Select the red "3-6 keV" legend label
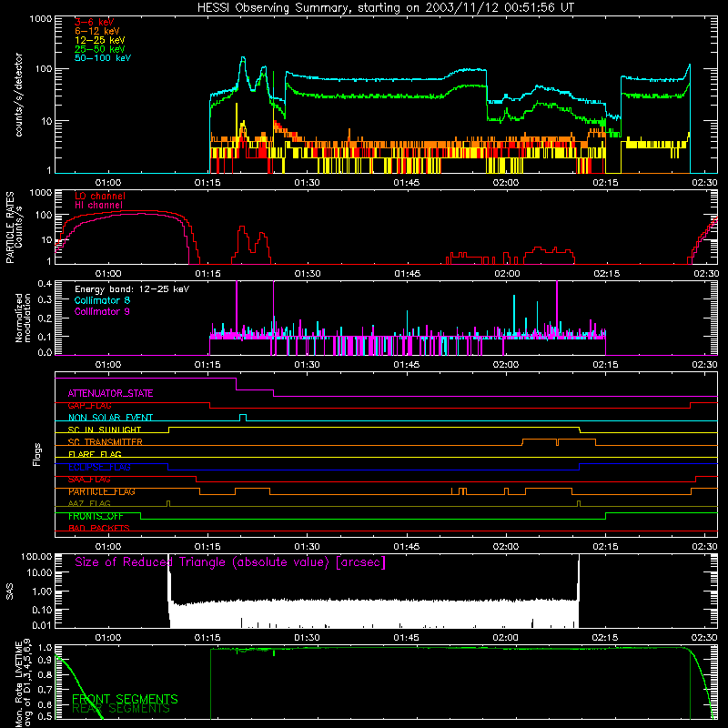This screenshot has width=728, height=728. coord(94,22)
